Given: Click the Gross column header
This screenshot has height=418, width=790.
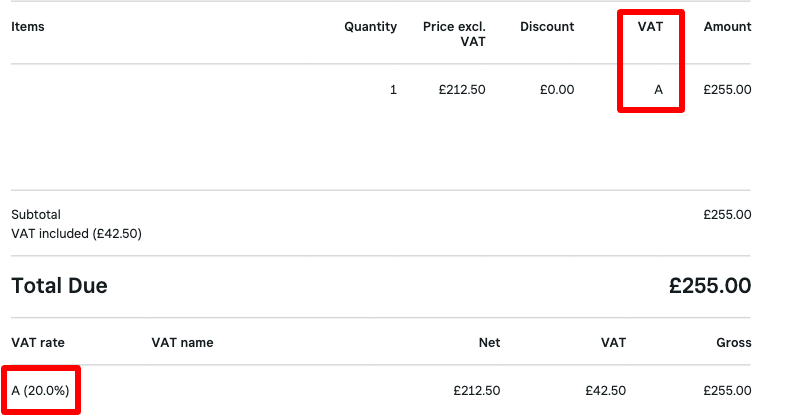Looking at the screenshot, I should (734, 342).
